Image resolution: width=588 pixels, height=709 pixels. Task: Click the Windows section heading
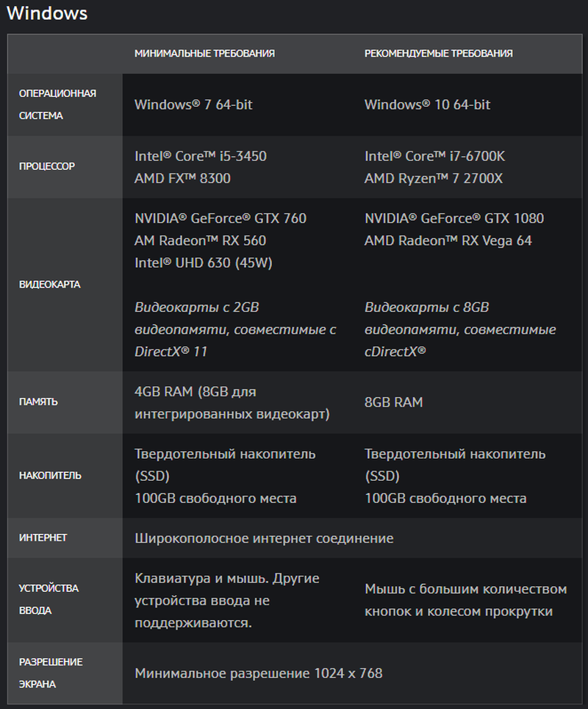pyautogui.click(x=47, y=13)
